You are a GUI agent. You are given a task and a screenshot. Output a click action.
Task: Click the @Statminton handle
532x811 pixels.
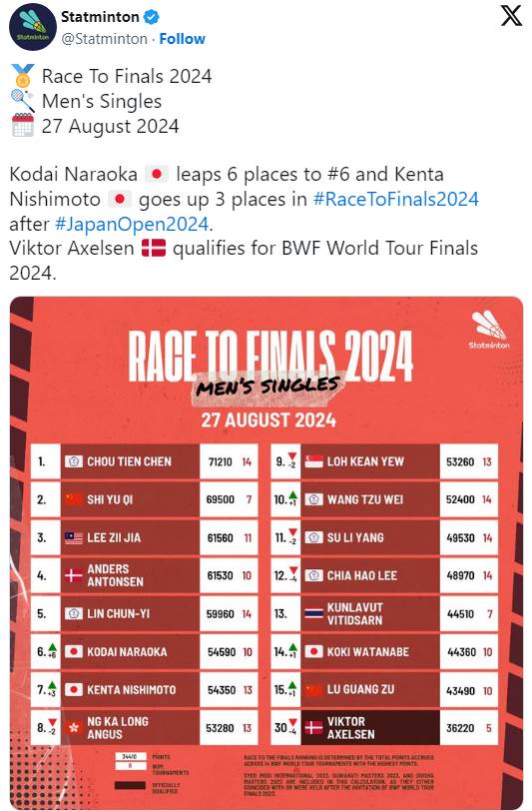(x=104, y=39)
